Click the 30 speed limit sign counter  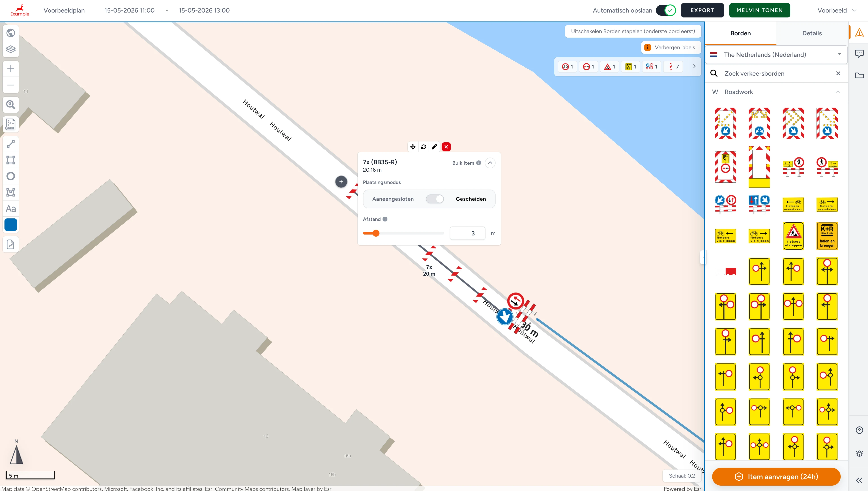coord(567,66)
